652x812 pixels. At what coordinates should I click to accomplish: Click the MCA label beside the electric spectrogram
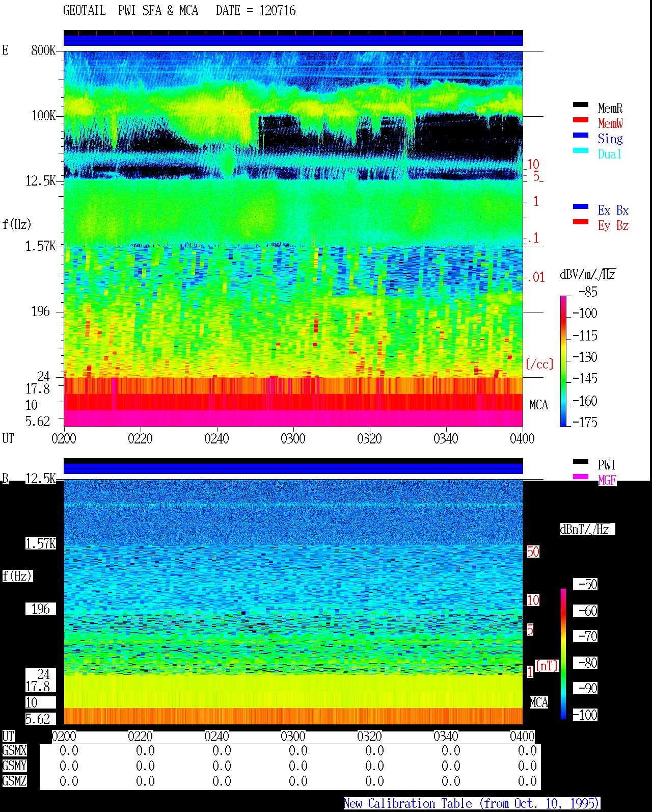pyautogui.click(x=538, y=405)
